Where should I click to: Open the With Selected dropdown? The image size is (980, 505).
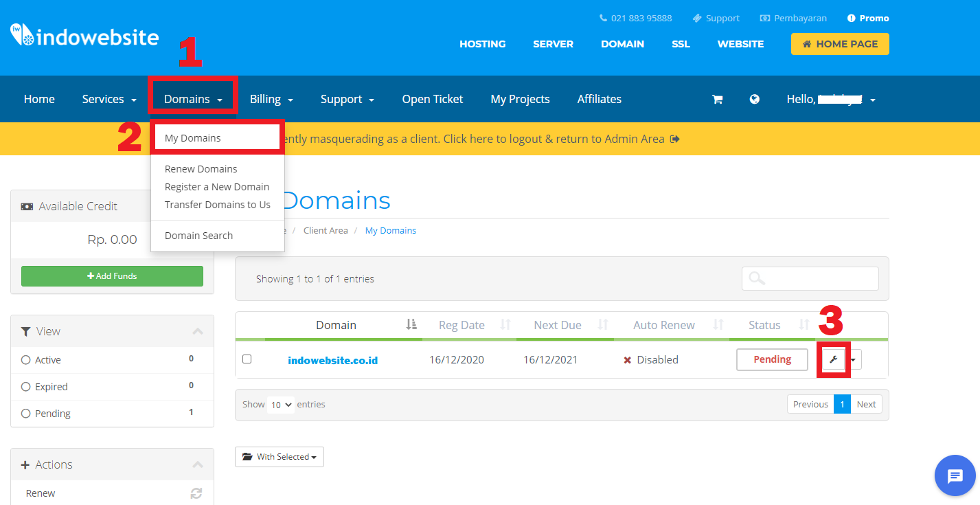pyautogui.click(x=279, y=456)
